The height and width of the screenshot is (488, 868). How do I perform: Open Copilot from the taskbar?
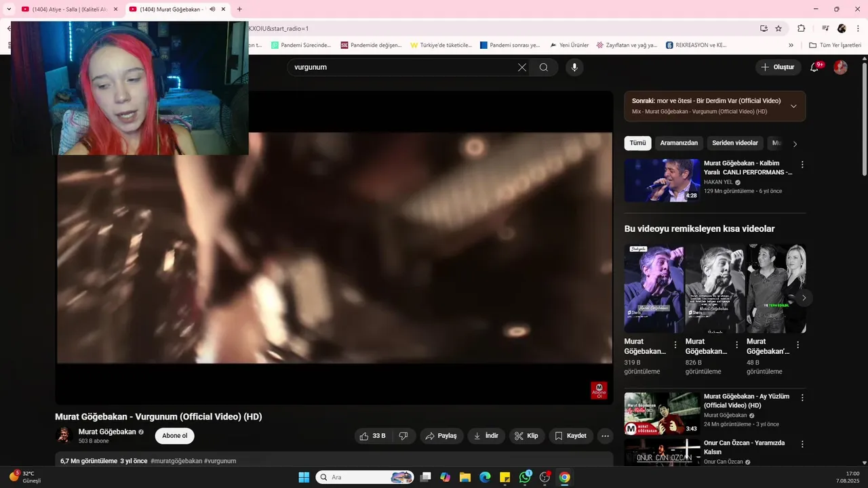coord(445,477)
